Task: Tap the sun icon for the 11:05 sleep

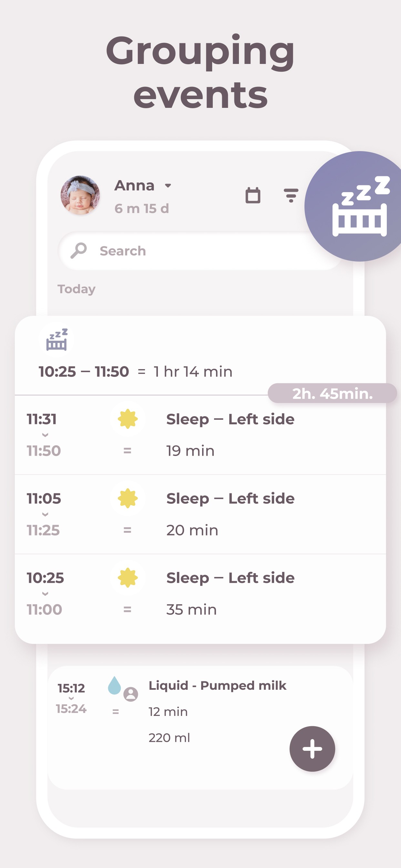Action: coord(128,498)
